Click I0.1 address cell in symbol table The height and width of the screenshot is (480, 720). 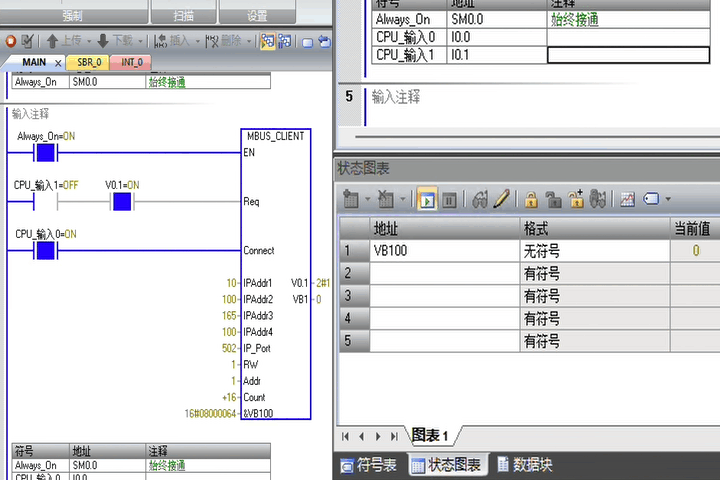pyautogui.click(x=496, y=55)
